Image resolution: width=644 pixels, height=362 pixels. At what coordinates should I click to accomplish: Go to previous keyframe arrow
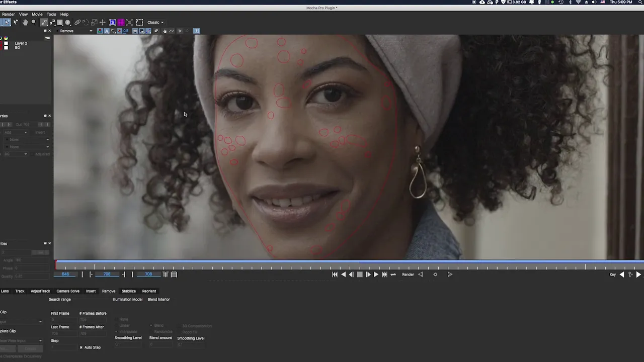(622, 275)
